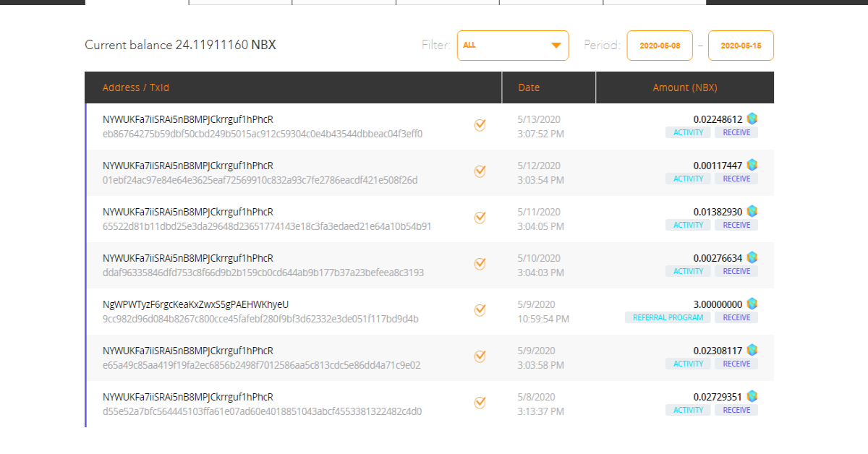Select TxId starting e65a49c85aa419f1
The width and height of the screenshot is (868, 454).
262,365
